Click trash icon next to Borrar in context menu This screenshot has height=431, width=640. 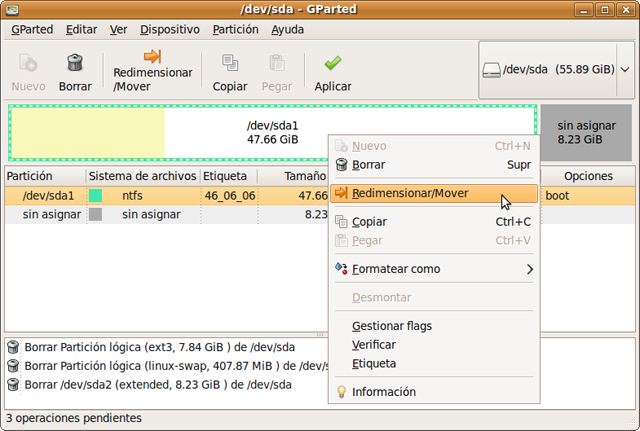click(x=341, y=165)
